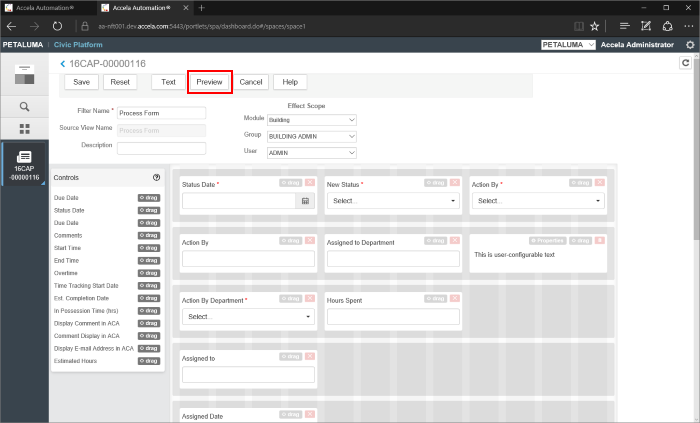The image size is (700, 423).
Task: Expand the Module dropdown
Action: point(311,120)
